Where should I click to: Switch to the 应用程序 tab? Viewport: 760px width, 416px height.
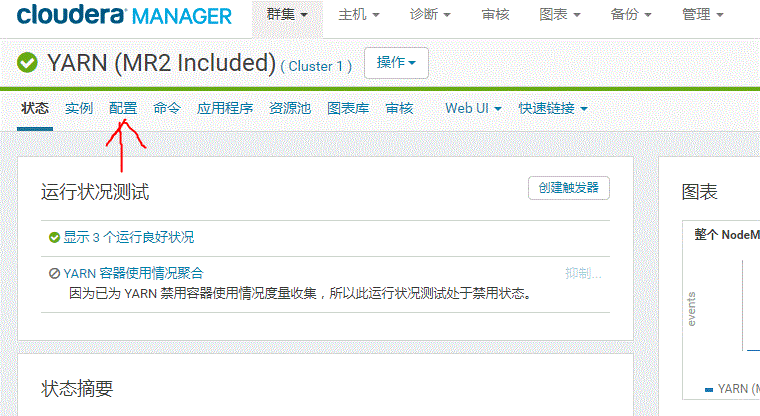225,108
